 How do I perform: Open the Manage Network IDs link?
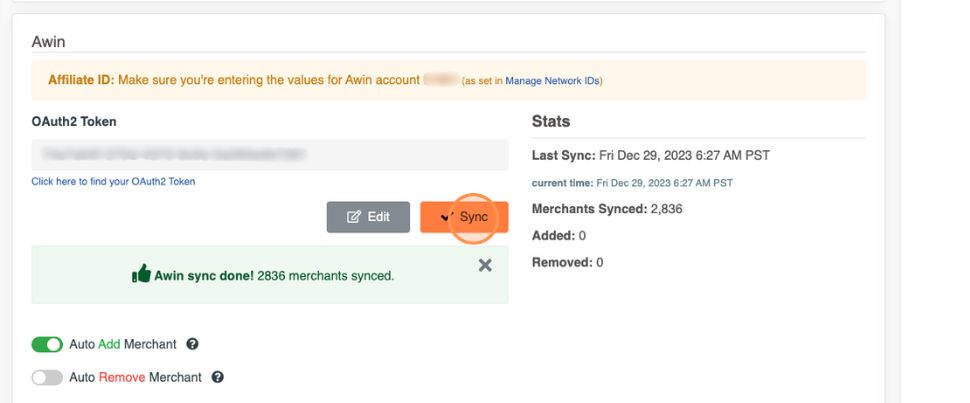[x=553, y=80]
